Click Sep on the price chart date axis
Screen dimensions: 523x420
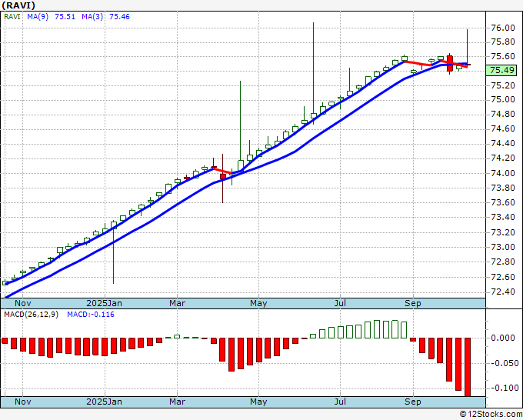[x=413, y=303]
